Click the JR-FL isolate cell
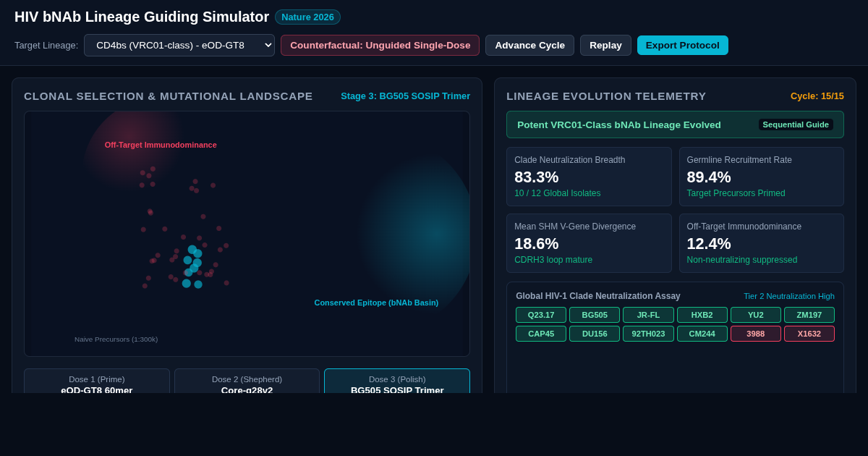 [x=648, y=315]
